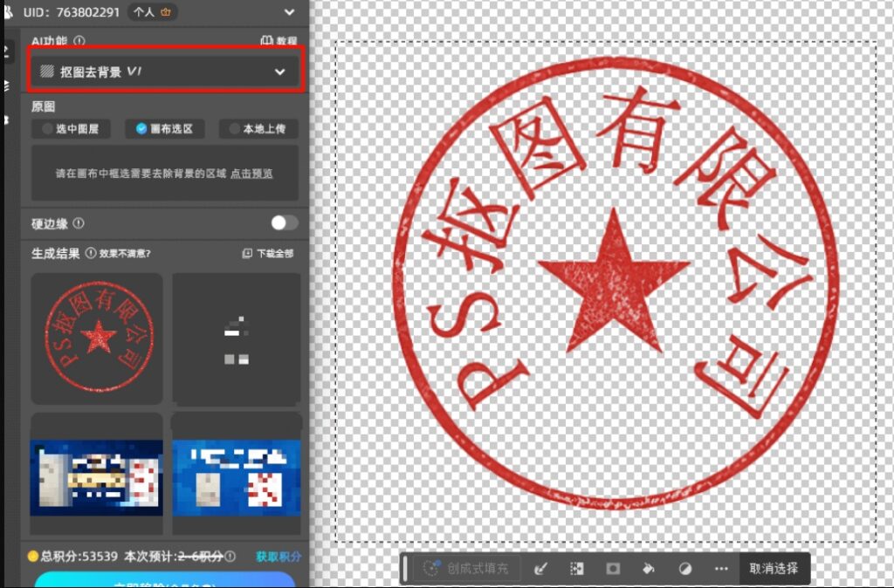Open the contrast adjustment icon at bottom

point(686,568)
